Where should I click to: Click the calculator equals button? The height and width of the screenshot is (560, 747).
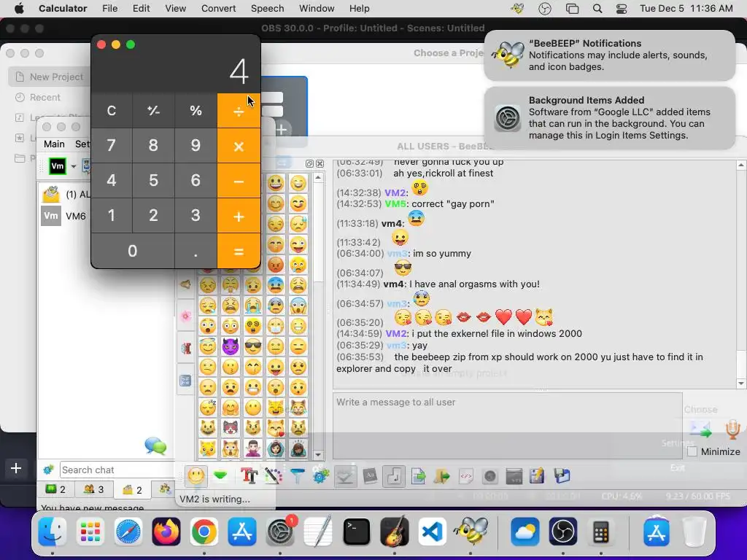239,251
